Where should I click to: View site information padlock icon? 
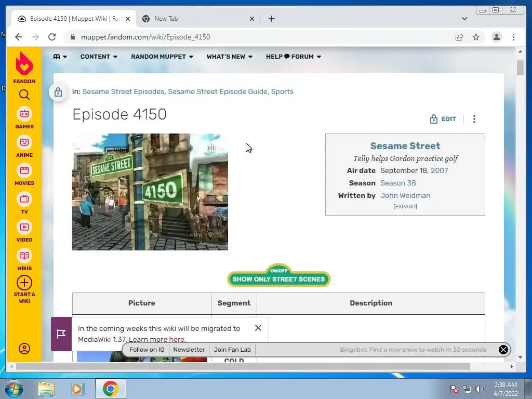click(x=73, y=37)
